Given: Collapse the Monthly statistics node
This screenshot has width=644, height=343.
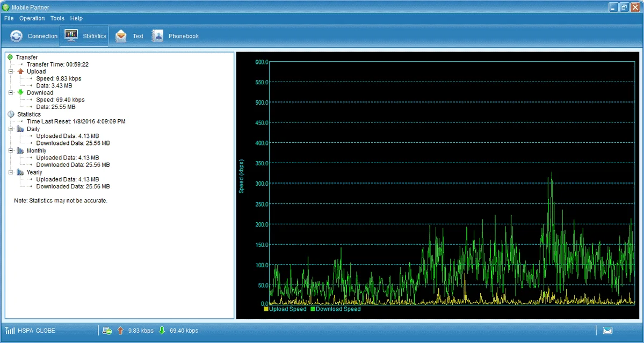Looking at the screenshot, I should coord(11,151).
